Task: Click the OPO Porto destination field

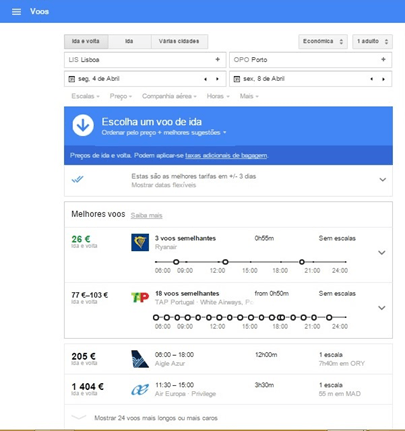Action: point(310,60)
